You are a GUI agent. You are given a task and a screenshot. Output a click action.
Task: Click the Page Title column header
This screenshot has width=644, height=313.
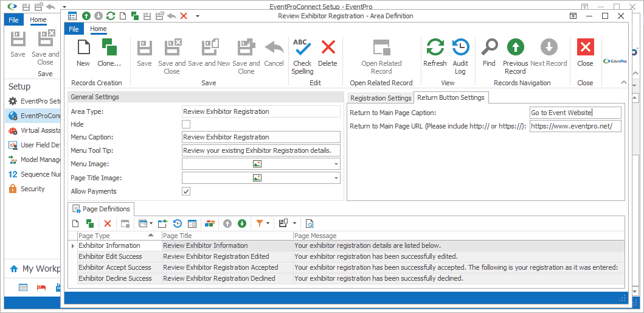point(227,236)
